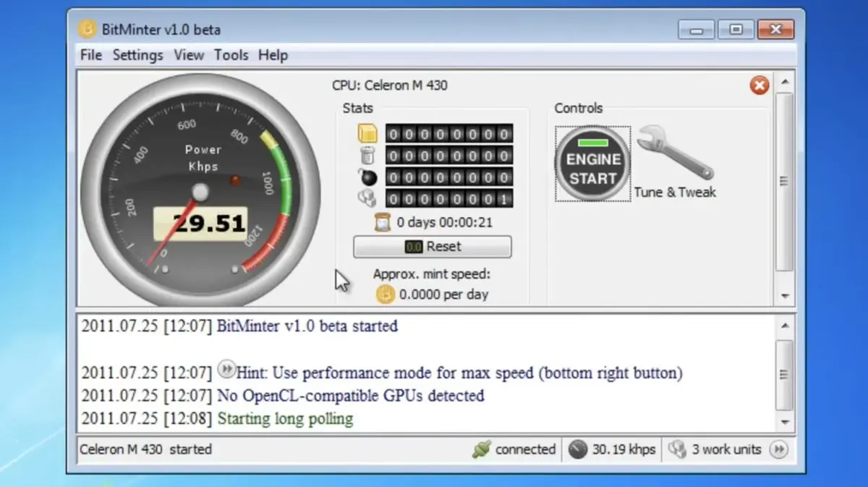Click the status bar speed gauge icon
The width and height of the screenshot is (868, 487).
[577, 449]
